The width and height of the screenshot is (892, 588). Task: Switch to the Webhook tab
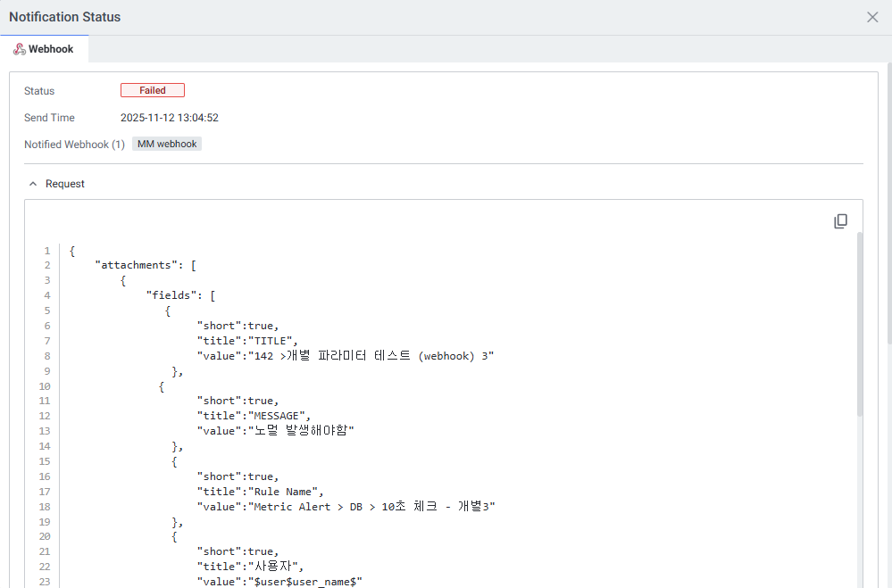click(x=45, y=50)
